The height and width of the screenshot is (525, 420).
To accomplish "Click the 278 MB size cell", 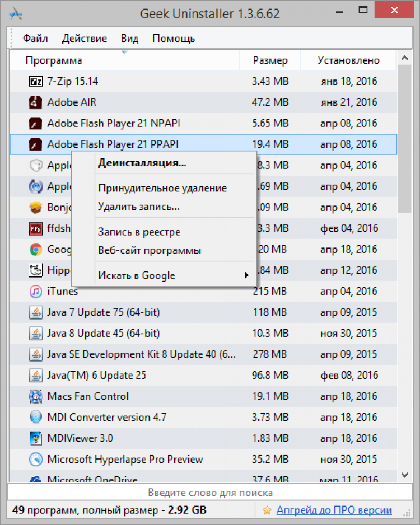I will point(269,354).
